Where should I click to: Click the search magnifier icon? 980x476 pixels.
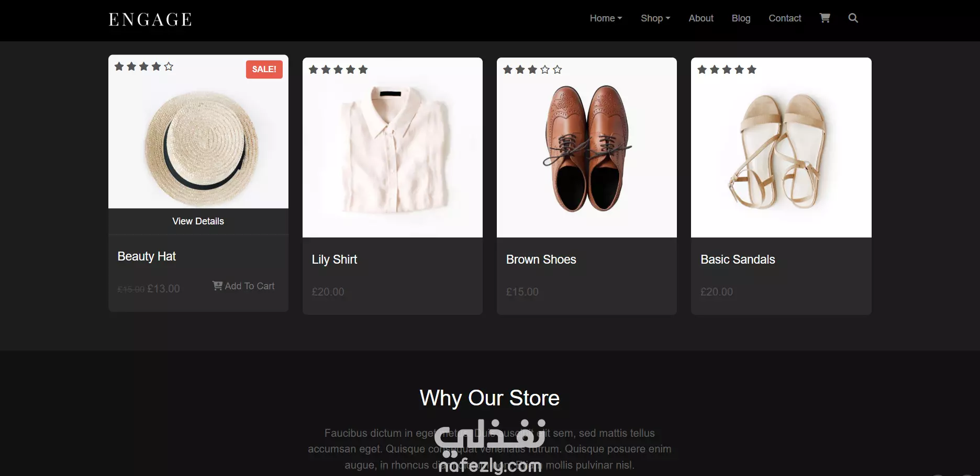click(853, 18)
